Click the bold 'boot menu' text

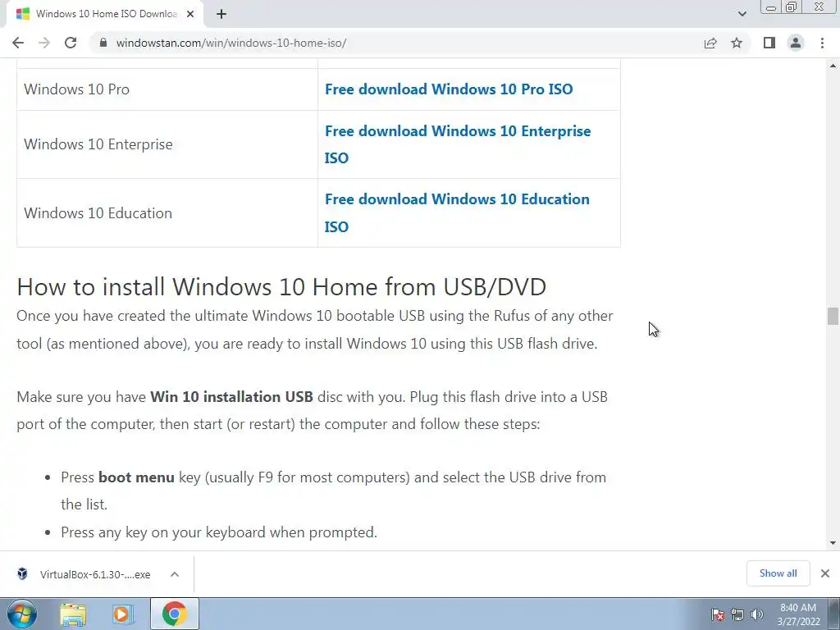tap(136, 477)
